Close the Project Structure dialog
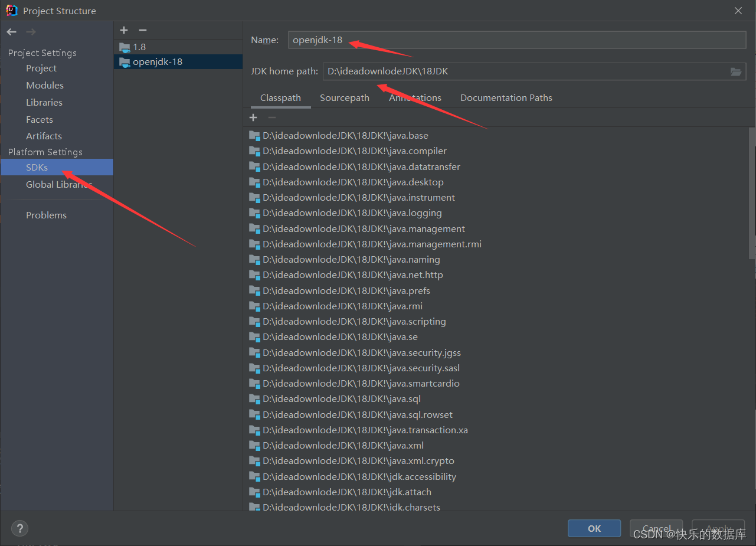The image size is (756, 546). pyautogui.click(x=738, y=11)
